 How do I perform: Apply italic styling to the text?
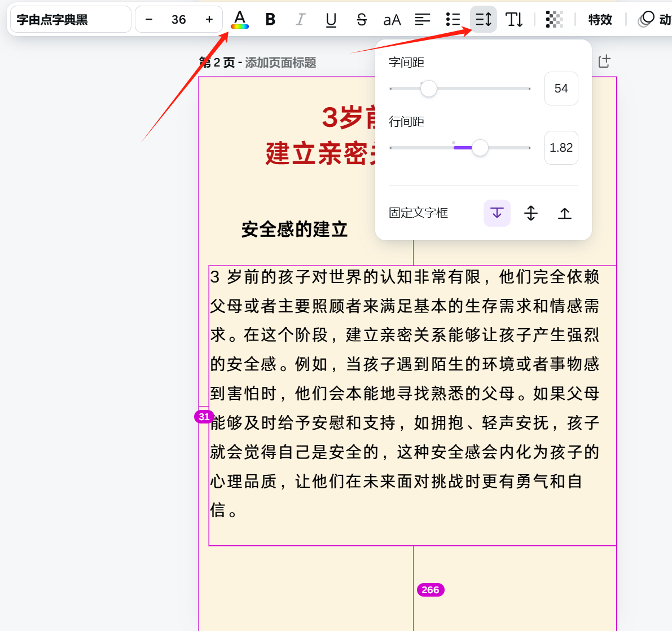tap(300, 19)
